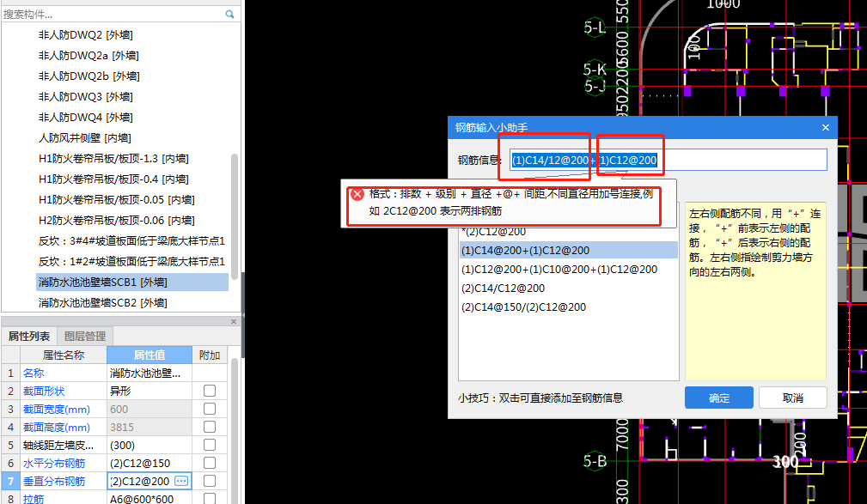867x504 pixels.
Task: Select 消防水池池壁墙SCB2 [外墙] component
Action: (103, 302)
